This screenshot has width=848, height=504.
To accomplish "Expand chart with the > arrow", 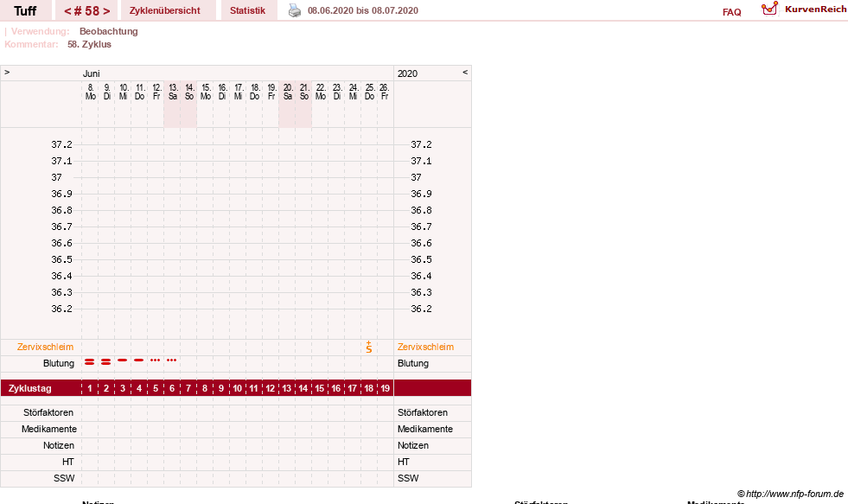I will pyautogui.click(x=7, y=72).
